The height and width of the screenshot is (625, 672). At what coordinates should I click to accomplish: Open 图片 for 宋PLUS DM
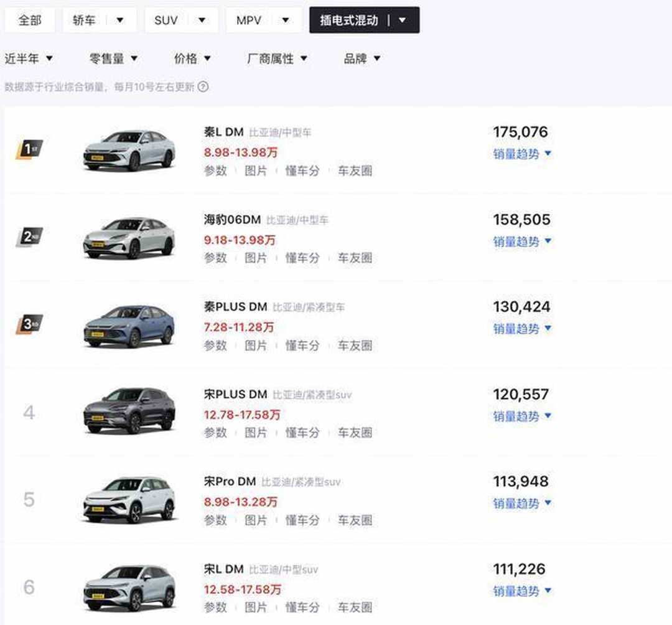pyautogui.click(x=256, y=433)
